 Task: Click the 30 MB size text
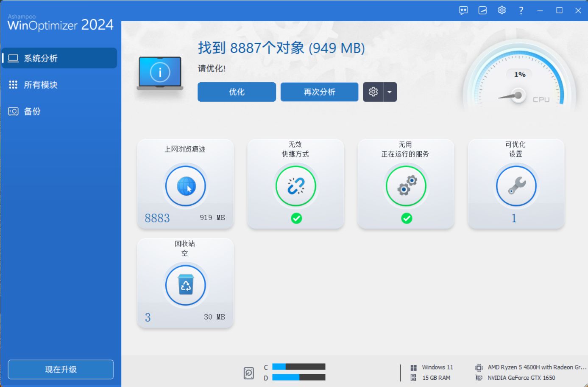[215, 317]
